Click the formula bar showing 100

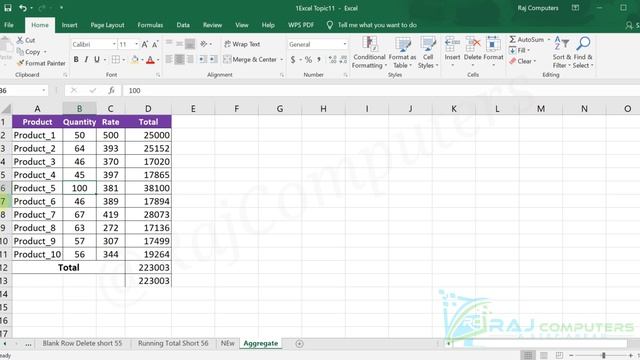click(x=380, y=91)
